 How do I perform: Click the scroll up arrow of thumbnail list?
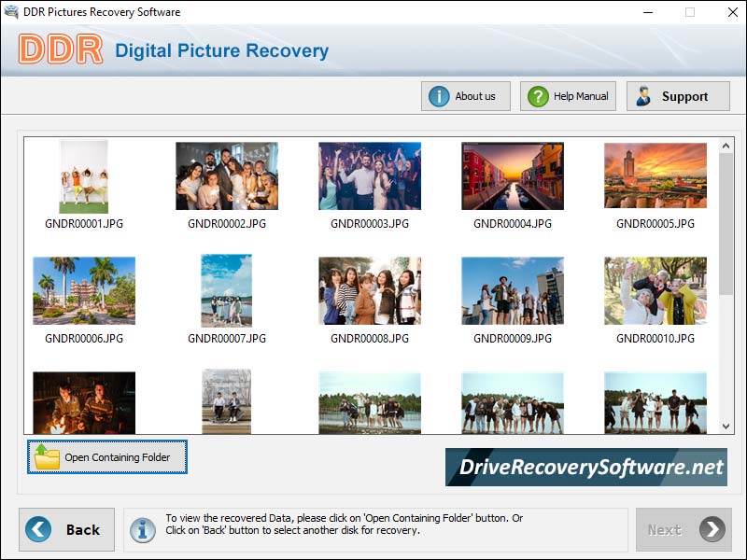(726, 146)
